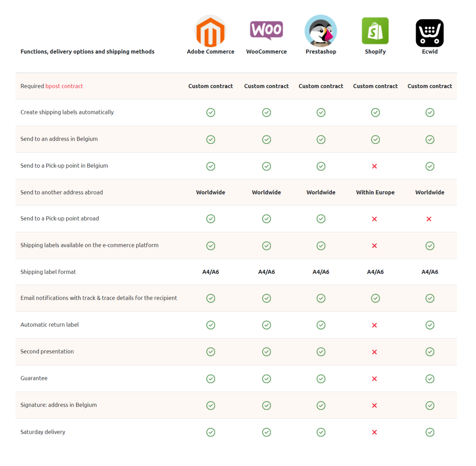Click the WooCommerce logo
This screenshot has width=476, height=466.
[x=266, y=30]
